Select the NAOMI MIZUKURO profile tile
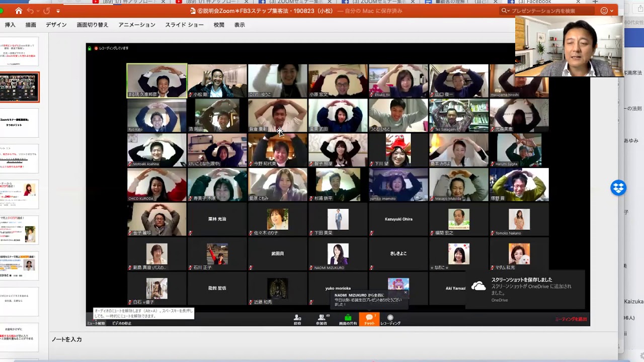Image resolution: width=644 pixels, height=362 pixels. tap(338, 254)
